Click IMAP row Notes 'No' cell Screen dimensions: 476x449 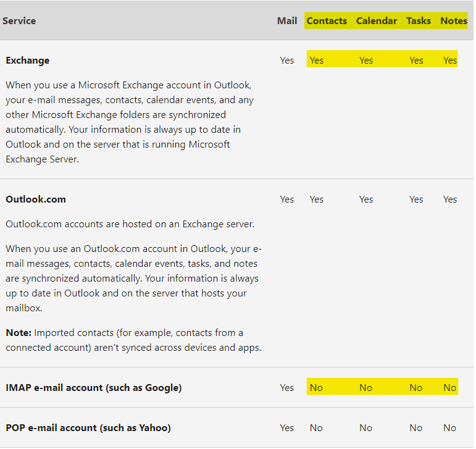tap(449, 388)
